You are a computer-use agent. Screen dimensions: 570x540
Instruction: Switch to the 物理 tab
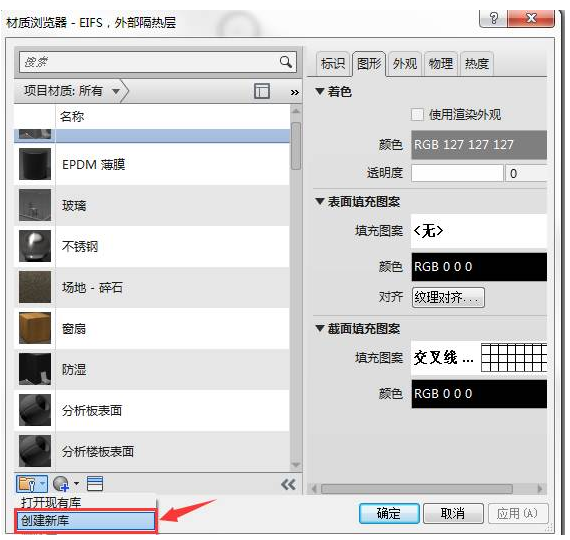tap(441, 64)
